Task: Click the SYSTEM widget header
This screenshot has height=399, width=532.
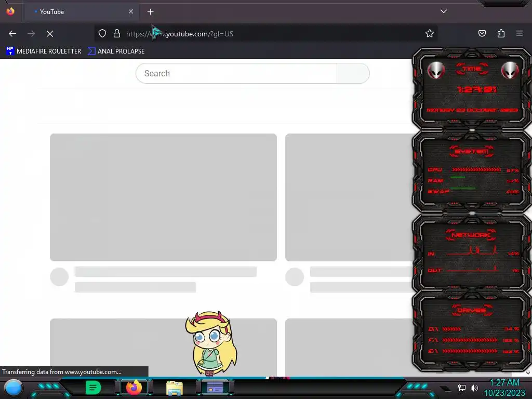Action: [471, 151]
